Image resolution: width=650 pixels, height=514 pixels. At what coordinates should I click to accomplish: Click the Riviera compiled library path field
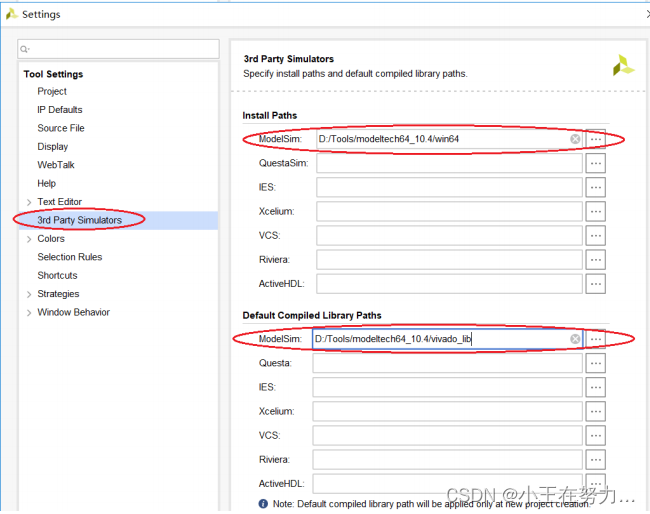point(447,459)
